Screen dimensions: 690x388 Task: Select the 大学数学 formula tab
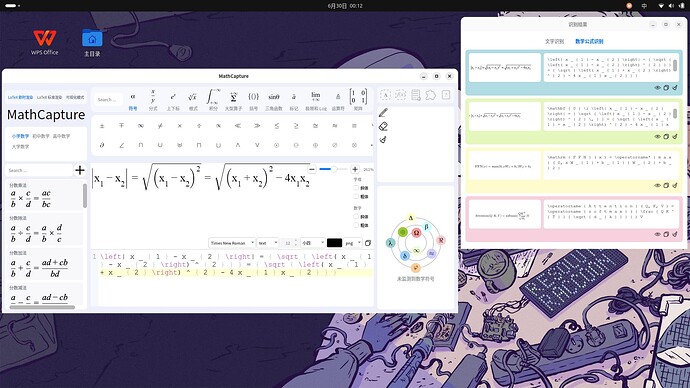20,146
